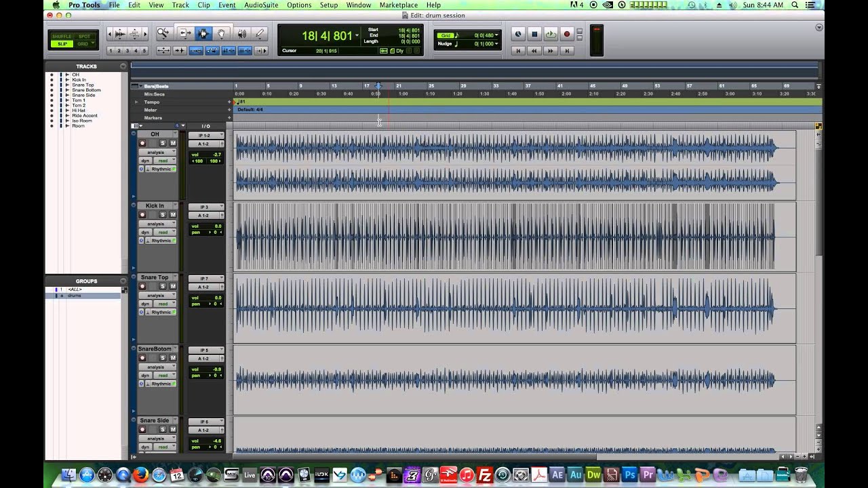
Task: Click Return to Zero transport button
Action: pyautogui.click(x=518, y=51)
